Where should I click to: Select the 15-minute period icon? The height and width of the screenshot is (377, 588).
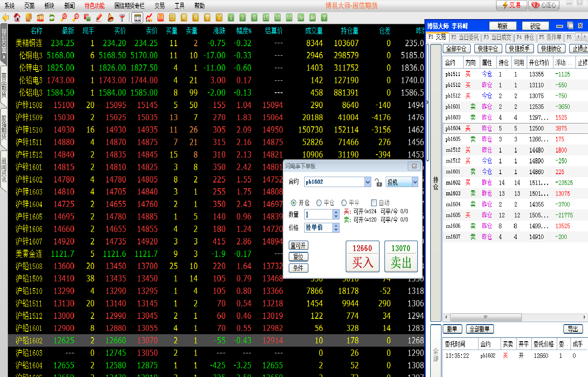coord(265,17)
